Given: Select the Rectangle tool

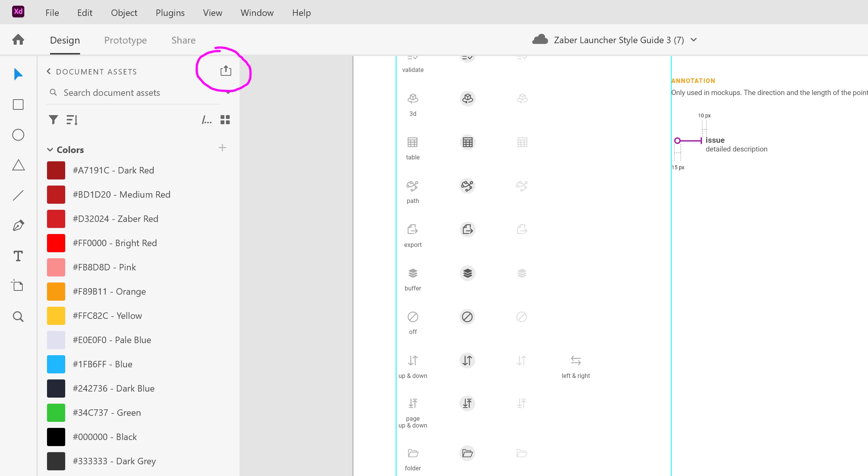Looking at the screenshot, I should click(x=18, y=105).
